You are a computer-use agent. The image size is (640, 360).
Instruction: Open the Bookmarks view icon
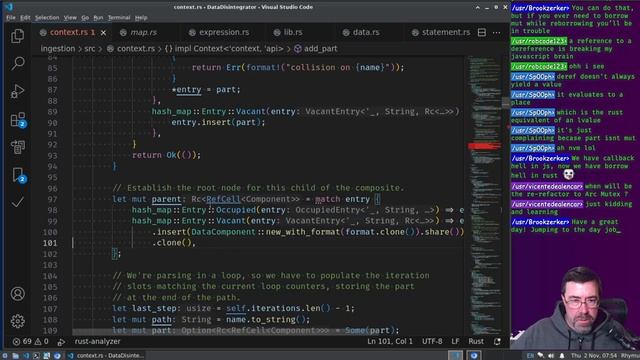(x=18, y=175)
